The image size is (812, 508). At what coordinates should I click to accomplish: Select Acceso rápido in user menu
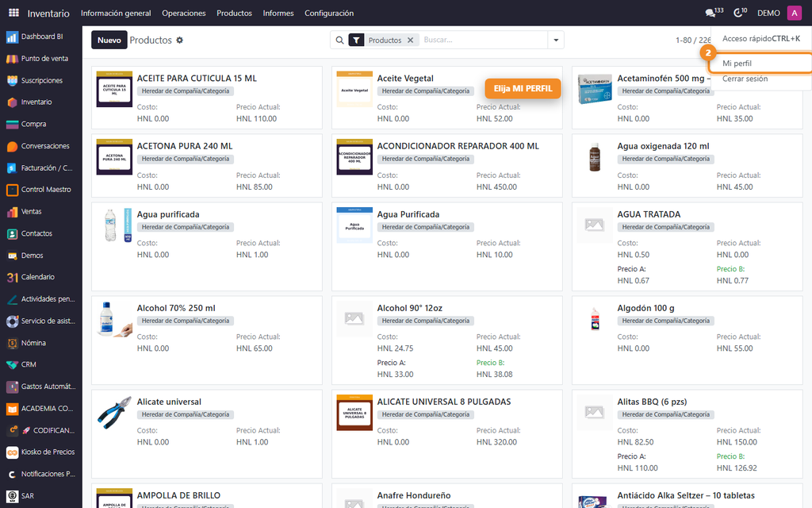pyautogui.click(x=760, y=38)
